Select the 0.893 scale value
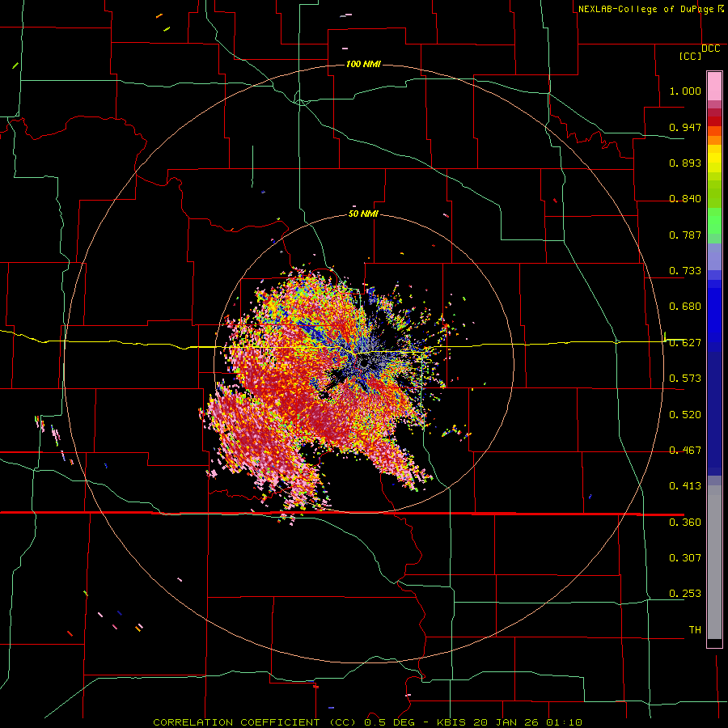This screenshot has width=728, height=728. tap(685, 163)
